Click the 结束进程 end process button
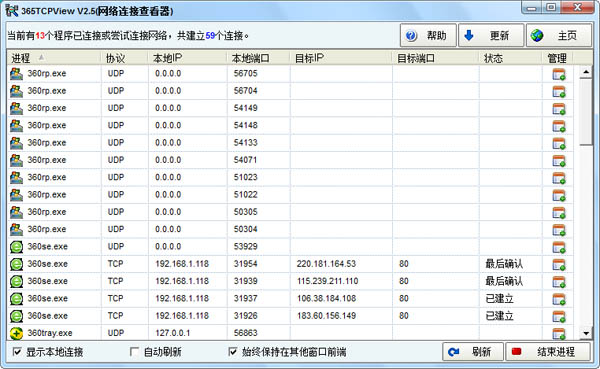Viewport: 600px width, 369px height. [548, 352]
